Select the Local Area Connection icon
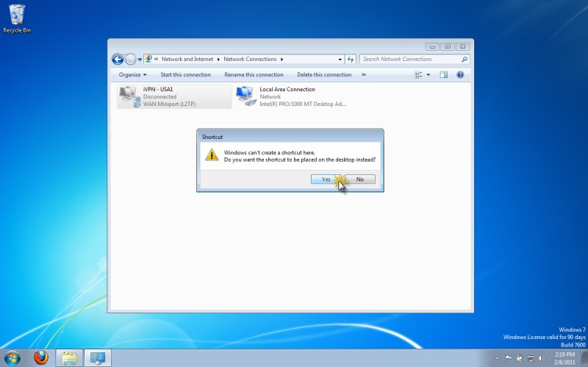588x367 pixels. pyautogui.click(x=246, y=96)
